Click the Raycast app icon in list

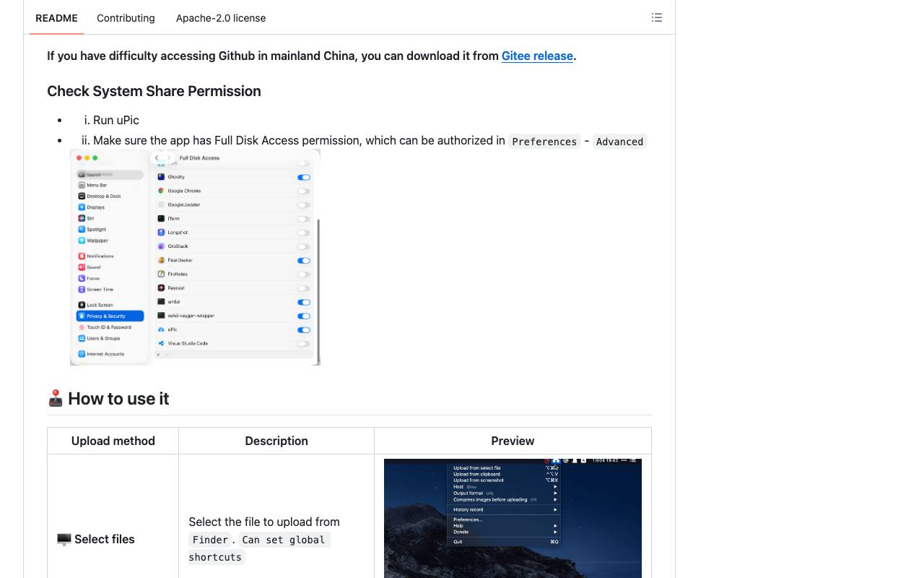[x=161, y=288]
